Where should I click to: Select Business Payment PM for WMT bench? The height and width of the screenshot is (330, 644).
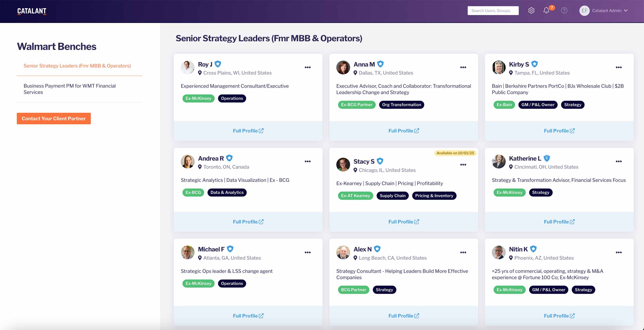pyautogui.click(x=70, y=89)
